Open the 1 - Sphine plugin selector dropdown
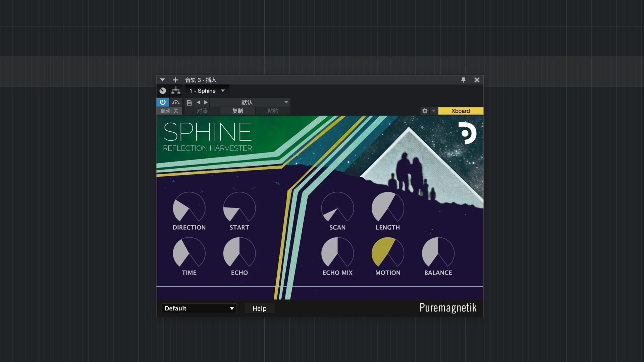644x362 pixels. point(207,91)
